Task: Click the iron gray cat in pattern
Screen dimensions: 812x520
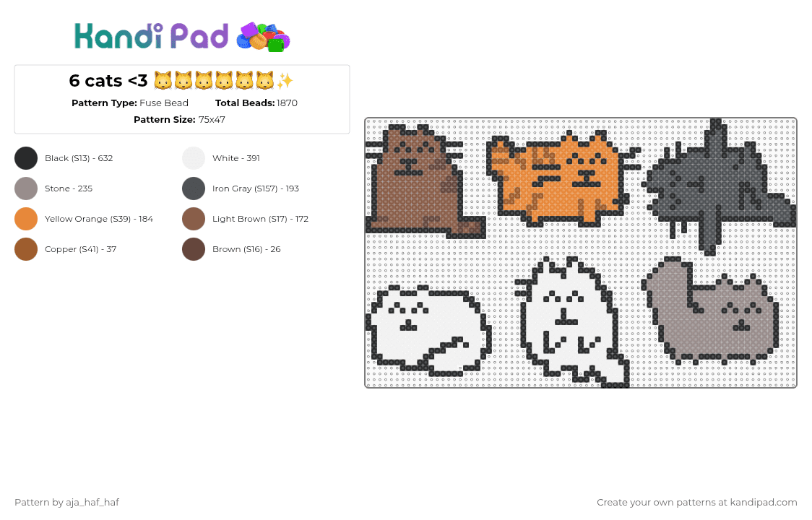Action: pos(720,186)
